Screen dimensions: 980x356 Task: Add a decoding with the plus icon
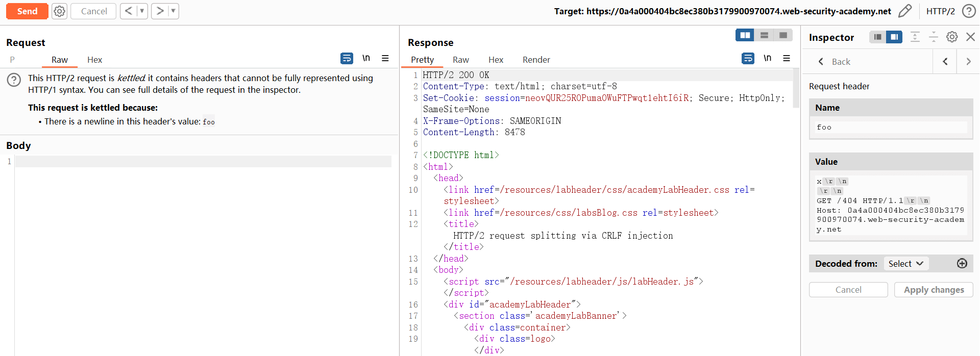(962, 263)
